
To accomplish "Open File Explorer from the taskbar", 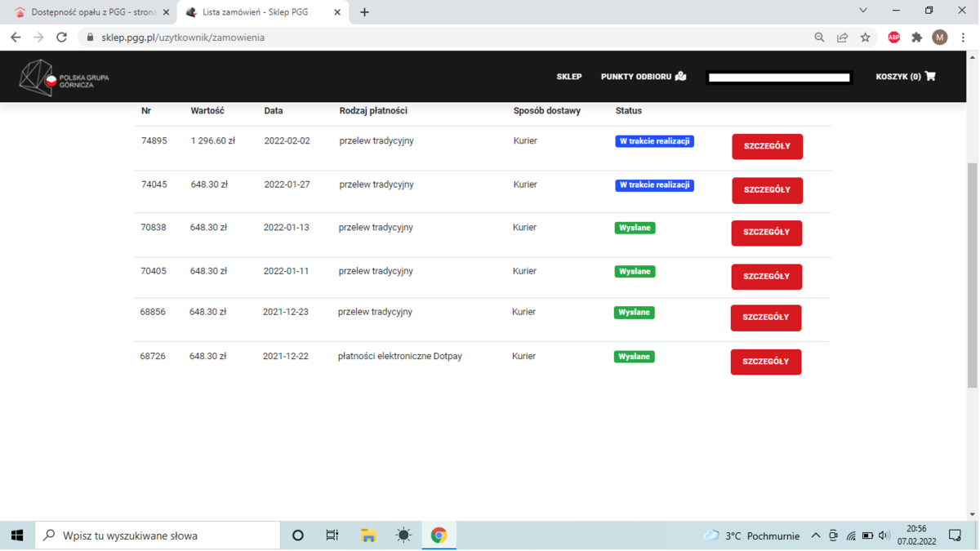I will tap(368, 535).
